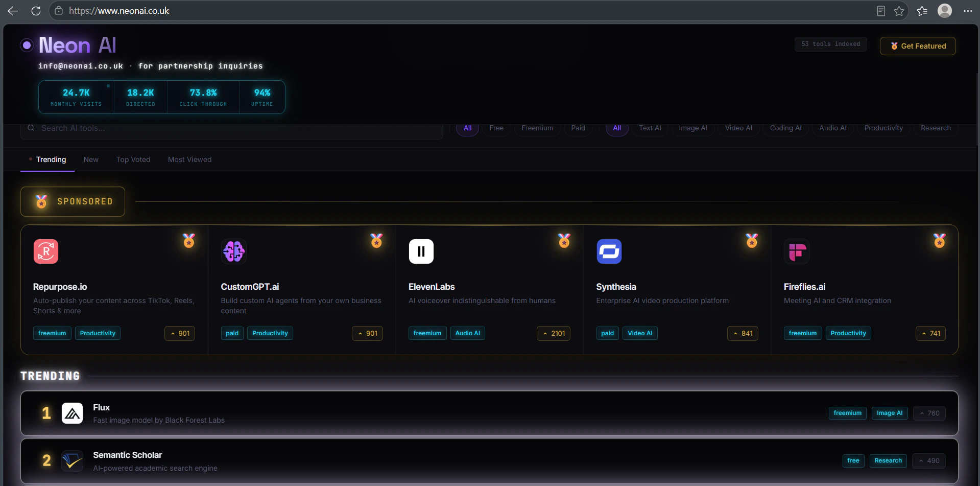Click the 73.8% Click-Through stat

203,97
